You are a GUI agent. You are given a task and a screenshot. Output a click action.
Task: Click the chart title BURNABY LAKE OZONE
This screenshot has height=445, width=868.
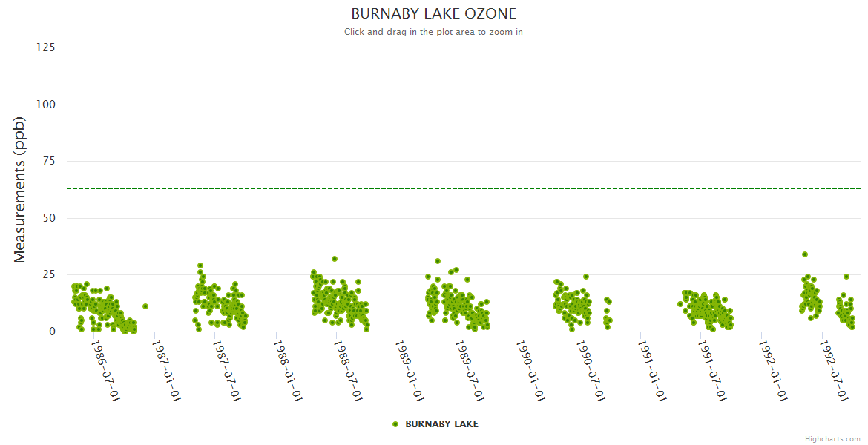click(433, 14)
